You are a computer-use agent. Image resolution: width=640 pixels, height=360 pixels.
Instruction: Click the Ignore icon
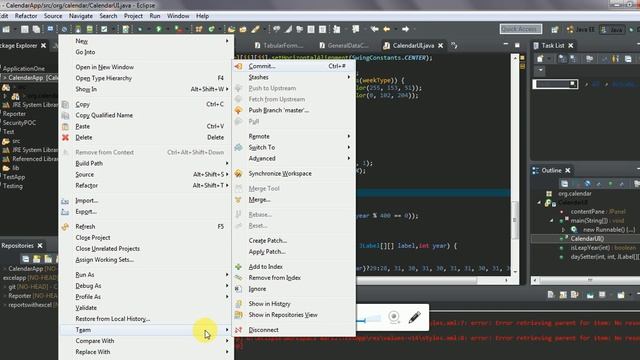[x=238, y=289]
